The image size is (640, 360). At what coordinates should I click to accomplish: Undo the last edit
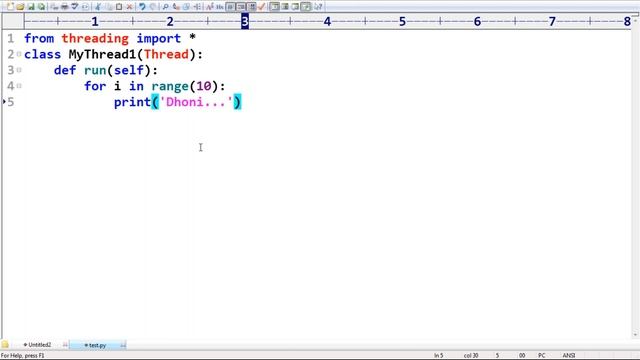tap(142, 7)
